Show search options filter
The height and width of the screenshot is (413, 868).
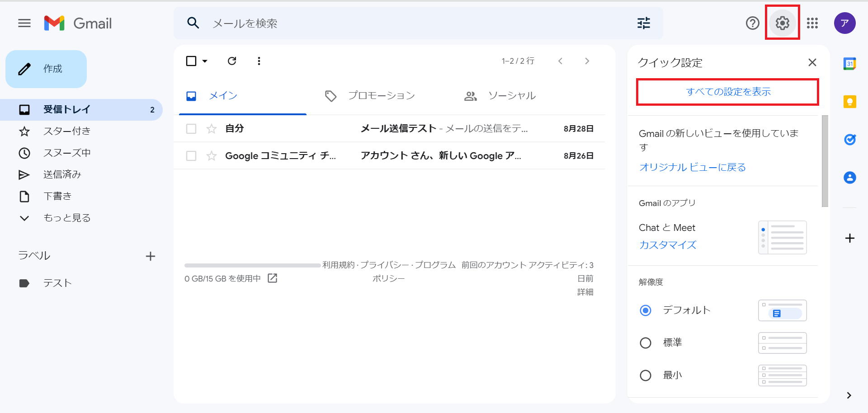(x=643, y=23)
